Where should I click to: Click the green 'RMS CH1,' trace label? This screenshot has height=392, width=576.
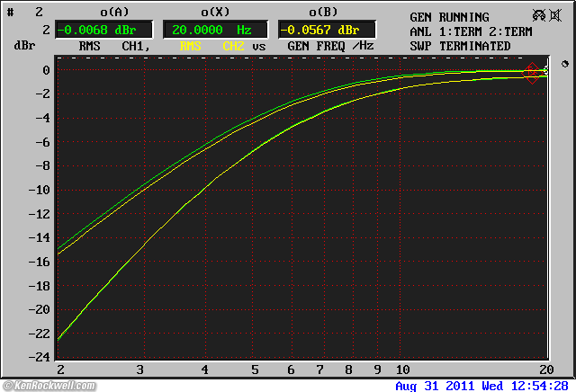(x=114, y=46)
